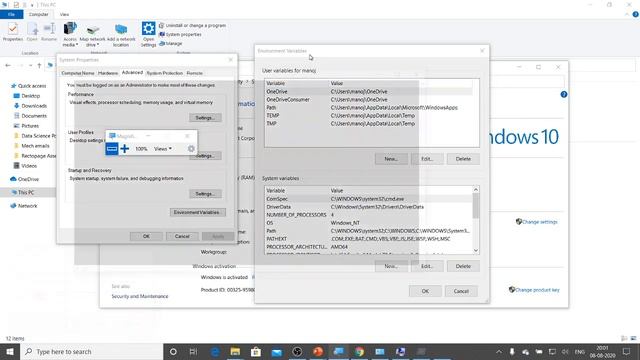This screenshot has width=640, height=360.
Task: Click OK in System Properties
Action: coord(146,236)
